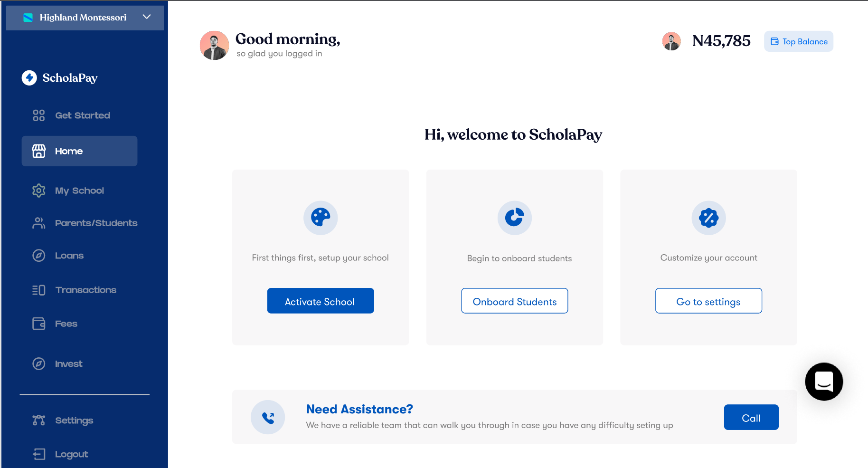The height and width of the screenshot is (468, 868).
Task: Click the profile avatar next to balance
Action: pos(671,41)
